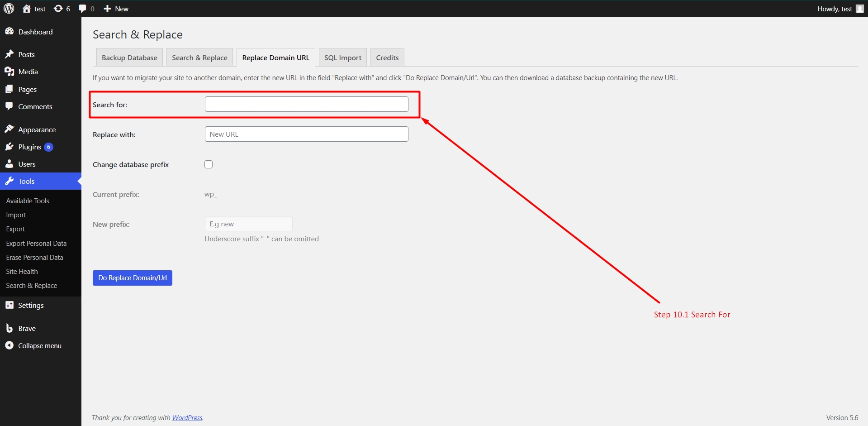Click the Settings sliders icon

pyautogui.click(x=9, y=305)
